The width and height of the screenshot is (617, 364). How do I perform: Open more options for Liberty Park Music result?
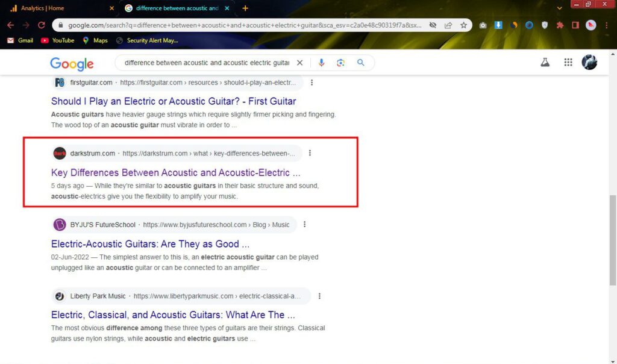319,296
